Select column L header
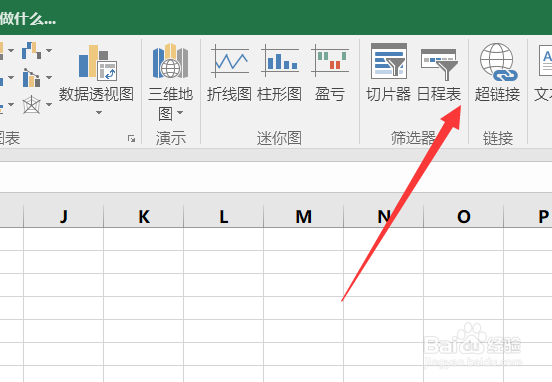The image size is (552, 382). tap(224, 217)
